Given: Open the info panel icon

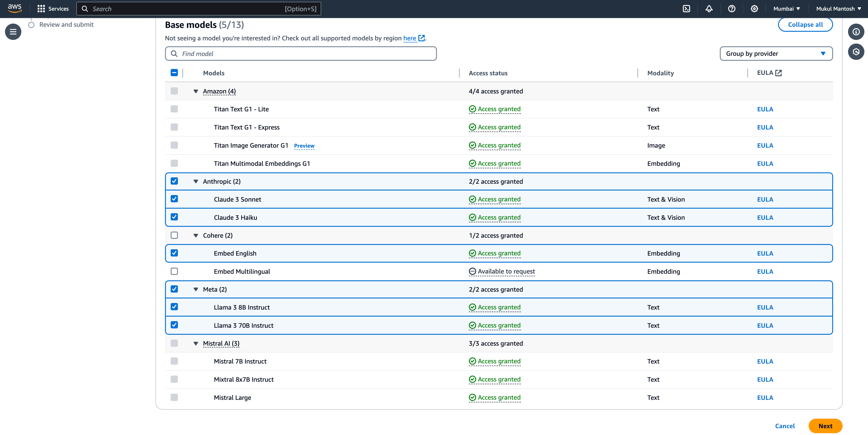Looking at the screenshot, I should tap(856, 32).
